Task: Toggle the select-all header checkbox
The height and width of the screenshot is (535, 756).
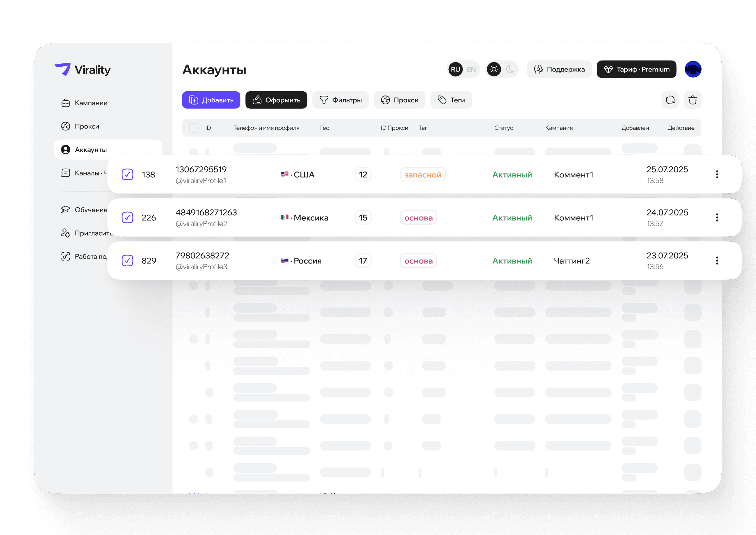Action: click(x=193, y=128)
